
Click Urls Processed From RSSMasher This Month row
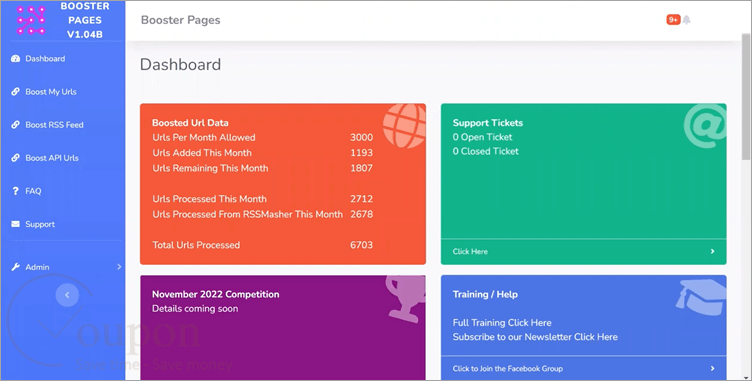(262, 214)
